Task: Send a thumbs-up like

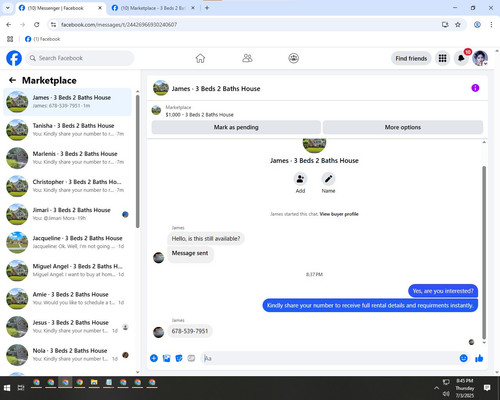Action: (479, 358)
